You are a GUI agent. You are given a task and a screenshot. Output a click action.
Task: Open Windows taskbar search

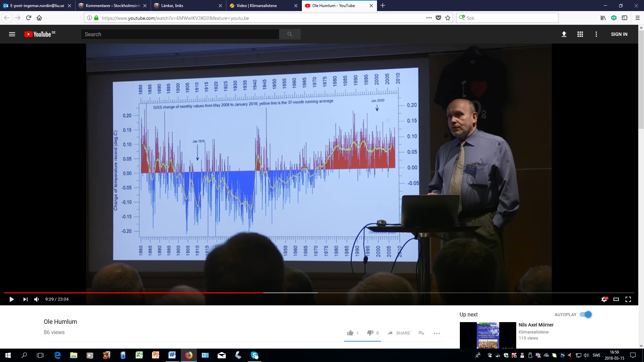click(24, 355)
